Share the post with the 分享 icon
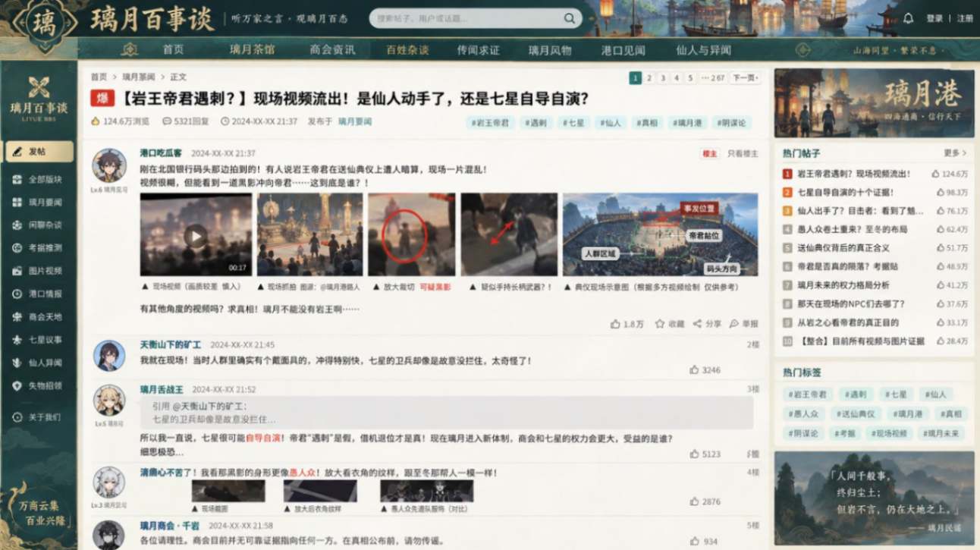The image size is (980, 550). [707, 324]
